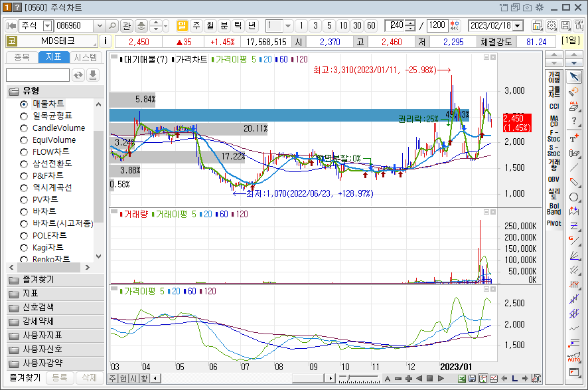Click the zoom in plus icon
The image size is (588, 390).
click(409, 378)
